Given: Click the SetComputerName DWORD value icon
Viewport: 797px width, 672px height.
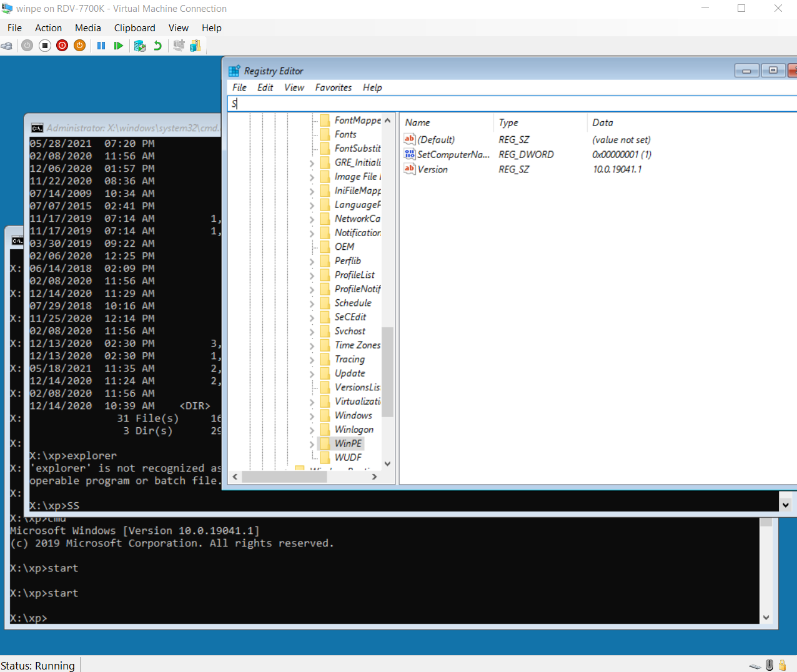Looking at the screenshot, I should [410, 154].
